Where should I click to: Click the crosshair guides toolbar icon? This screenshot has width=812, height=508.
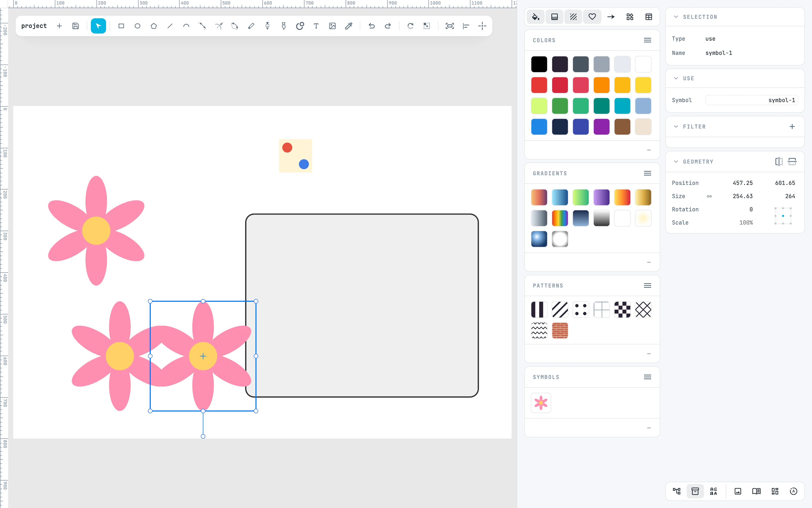point(482,26)
